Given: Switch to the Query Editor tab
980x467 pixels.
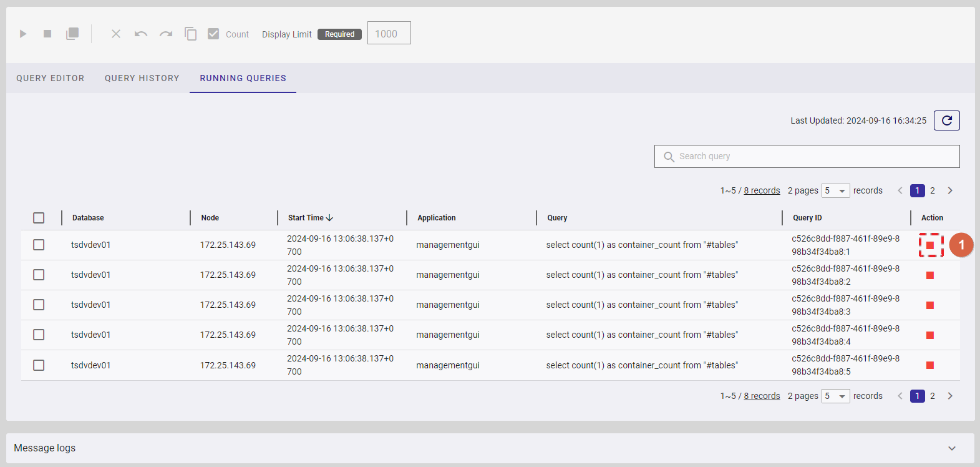Looking at the screenshot, I should pyautogui.click(x=51, y=78).
